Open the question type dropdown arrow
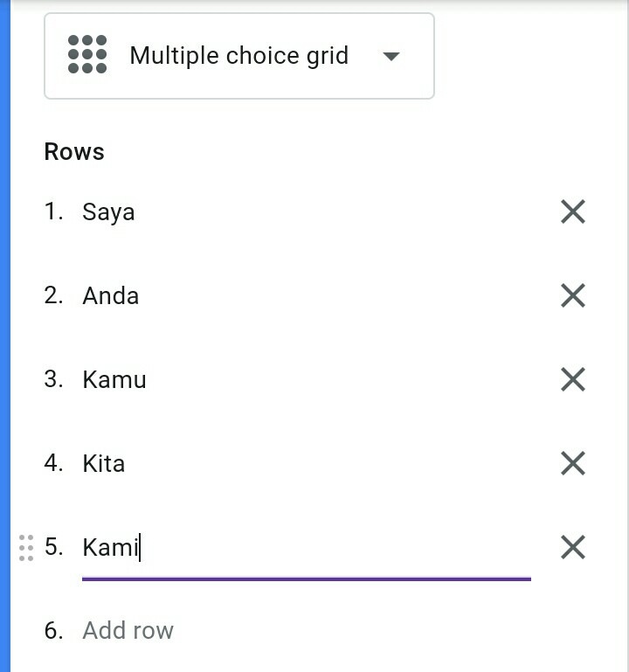Screen dimensions: 629x672 391,57
